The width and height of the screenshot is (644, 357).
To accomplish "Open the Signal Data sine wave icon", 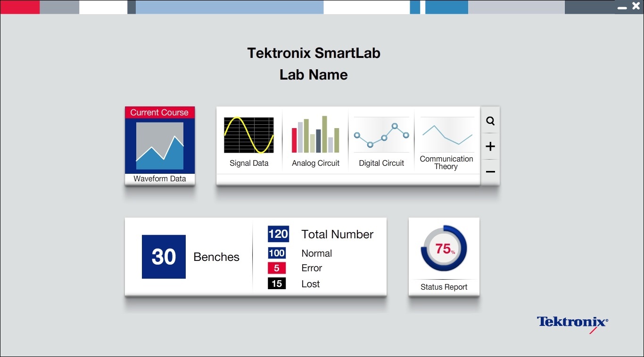I will [x=248, y=135].
